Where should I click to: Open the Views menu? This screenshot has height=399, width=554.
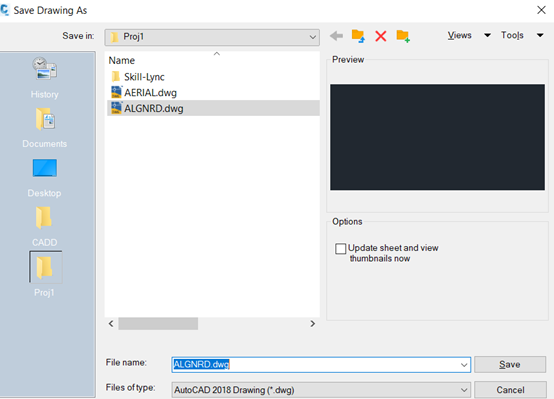click(459, 35)
